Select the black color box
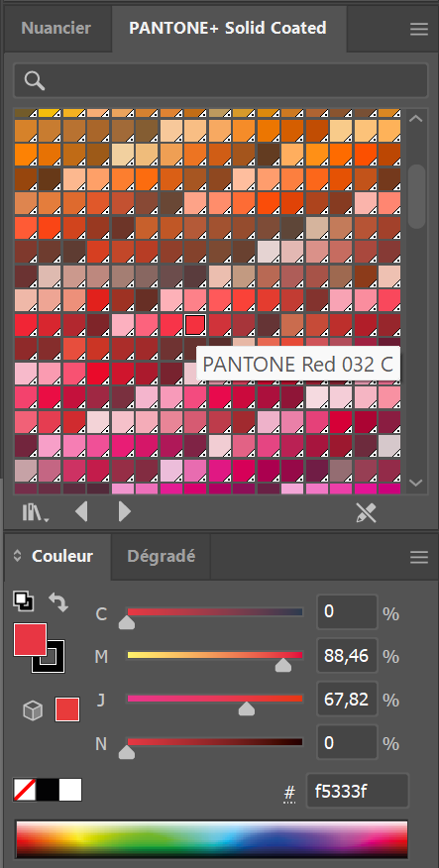This screenshot has width=439, height=868. [x=48, y=790]
